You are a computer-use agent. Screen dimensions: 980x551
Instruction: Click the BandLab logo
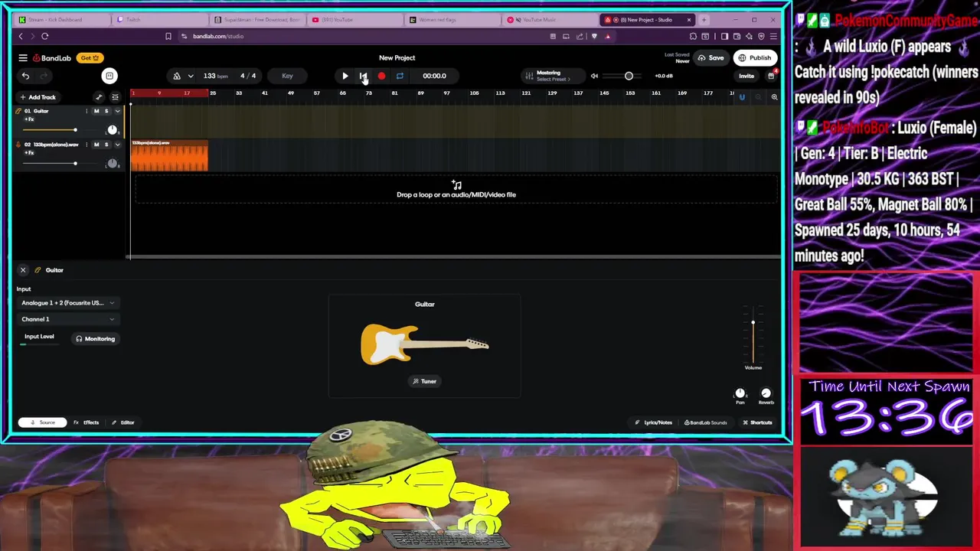pos(52,58)
